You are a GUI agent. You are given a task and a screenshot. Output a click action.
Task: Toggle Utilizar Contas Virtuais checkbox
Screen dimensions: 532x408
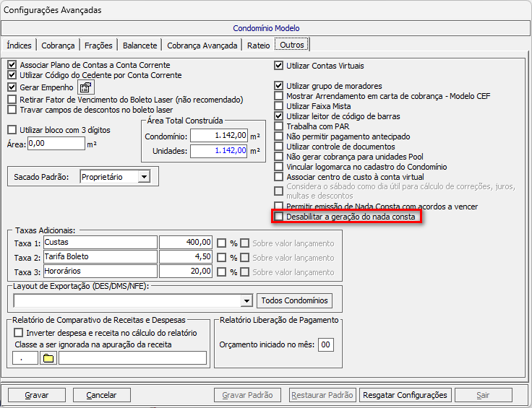tap(278, 66)
